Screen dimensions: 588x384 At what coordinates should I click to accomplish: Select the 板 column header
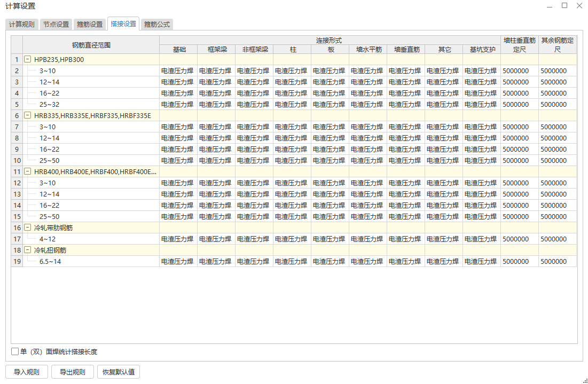(x=331, y=50)
